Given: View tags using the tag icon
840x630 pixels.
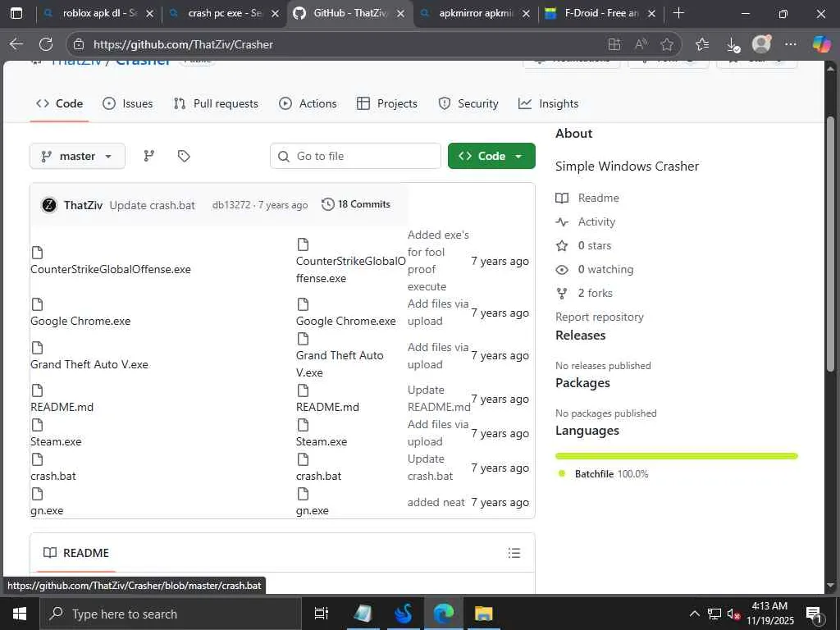Looking at the screenshot, I should point(184,156).
